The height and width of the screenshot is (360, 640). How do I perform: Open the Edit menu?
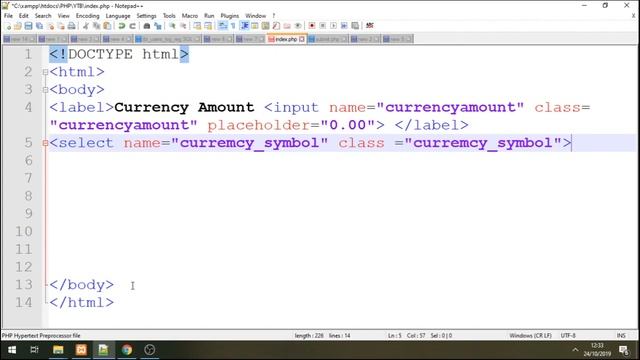point(24,16)
